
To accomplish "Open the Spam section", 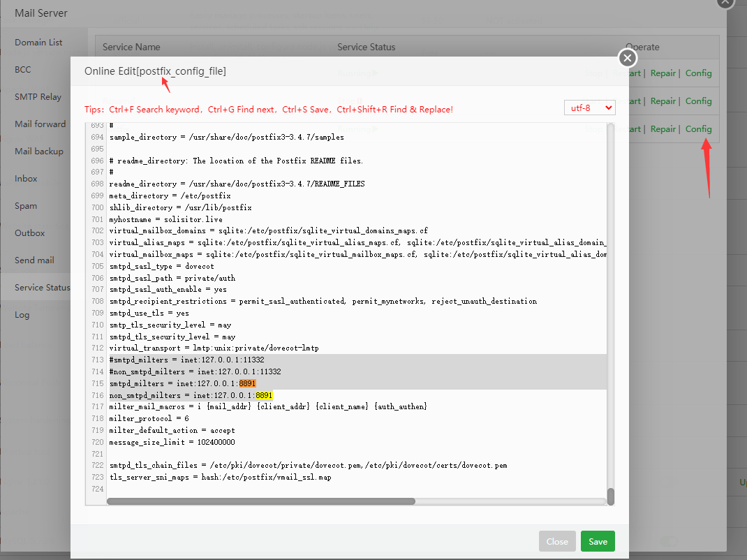I will click(x=26, y=206).
